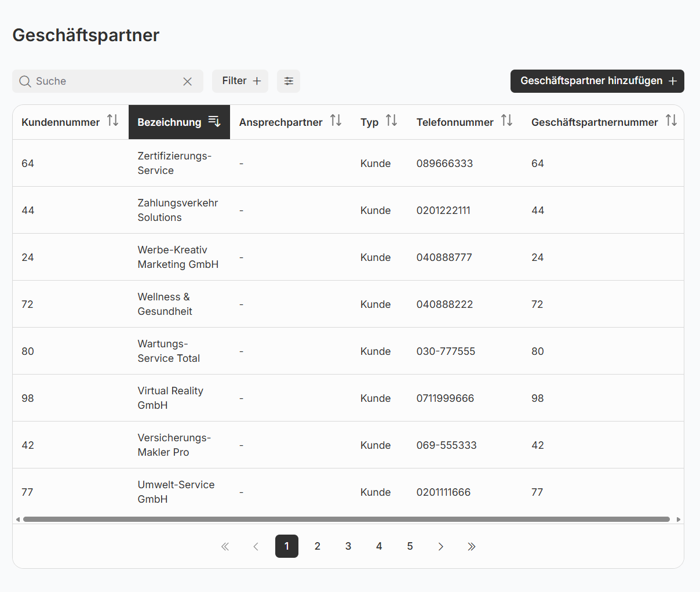The width and height of the screenshot is (700, 592).
Task: Toggle the Bezeichnung descending sort icon
Action: click(x=214, y=121)
